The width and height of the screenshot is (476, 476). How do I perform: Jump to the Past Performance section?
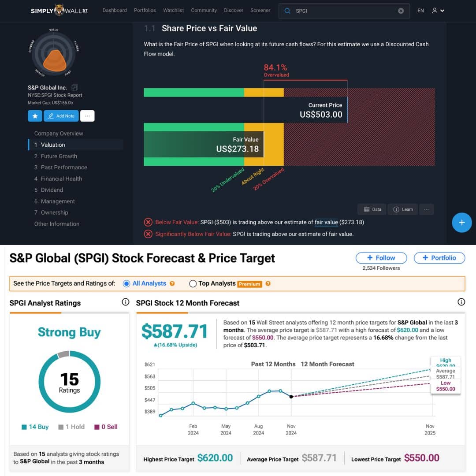pyautogui.click(x=61, y=167)
